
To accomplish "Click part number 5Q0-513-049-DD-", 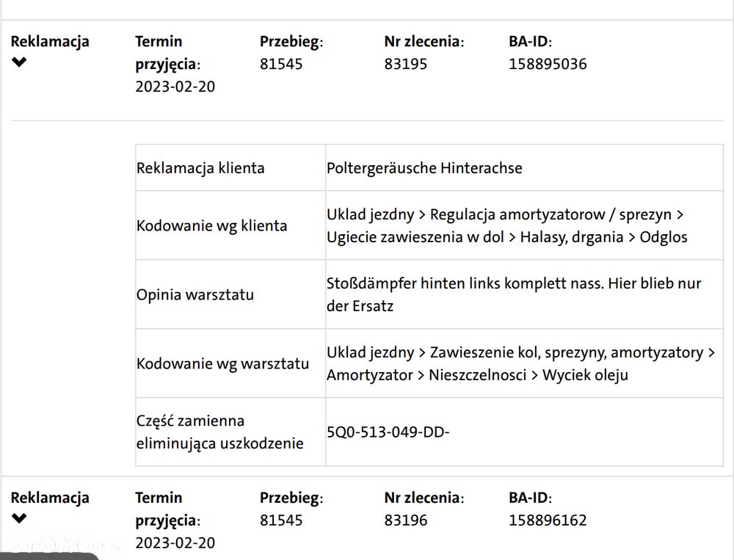I will pos(388,432).
